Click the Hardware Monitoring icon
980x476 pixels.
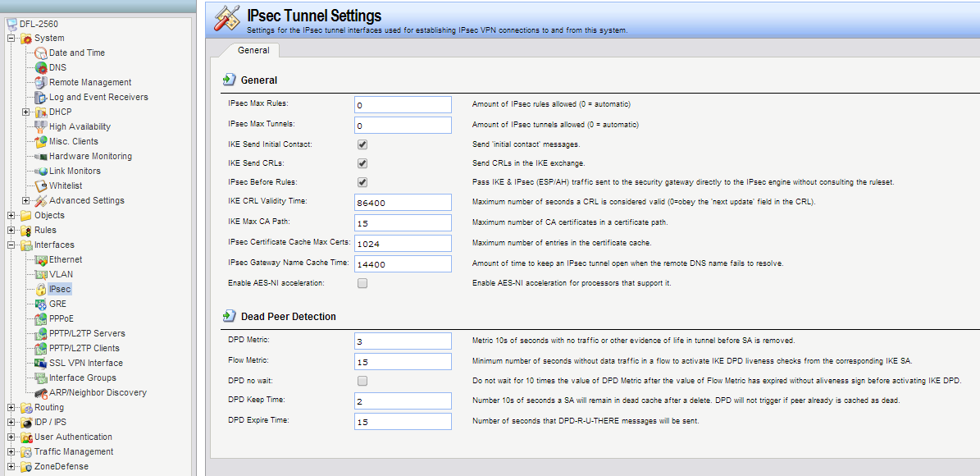[41, 157]
